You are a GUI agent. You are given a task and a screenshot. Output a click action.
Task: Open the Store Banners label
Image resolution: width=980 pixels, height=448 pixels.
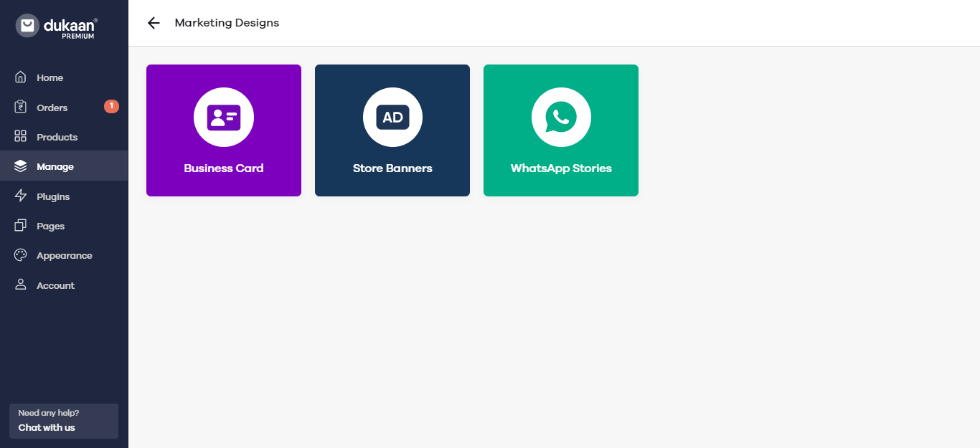coord(392,168)
